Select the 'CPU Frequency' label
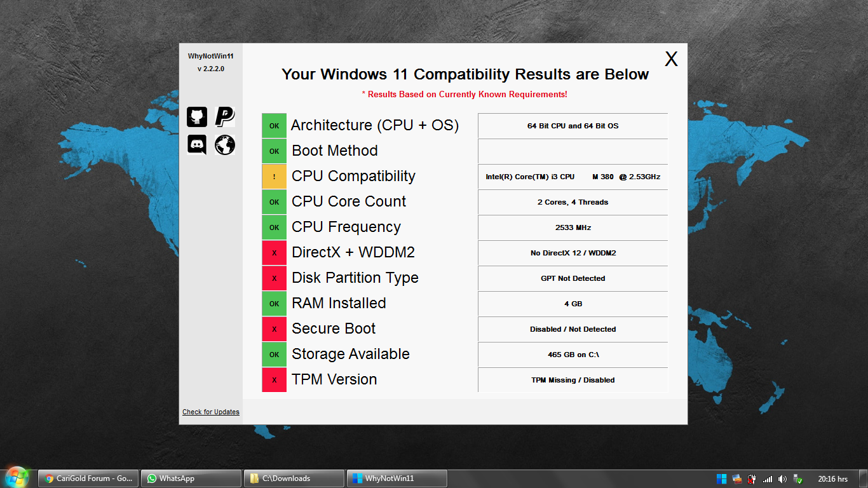868x488 pixels. click(x=346, y=227)
